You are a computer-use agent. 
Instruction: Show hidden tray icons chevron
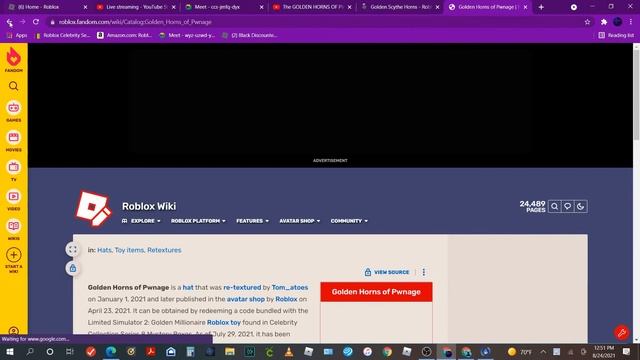pyautogui.click(x=543, y=351)
